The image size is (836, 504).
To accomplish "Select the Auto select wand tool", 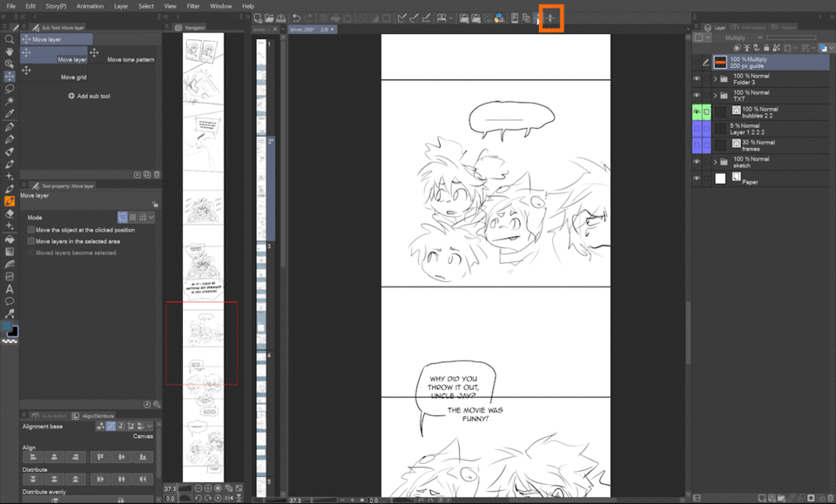I will tap(9, 101).
